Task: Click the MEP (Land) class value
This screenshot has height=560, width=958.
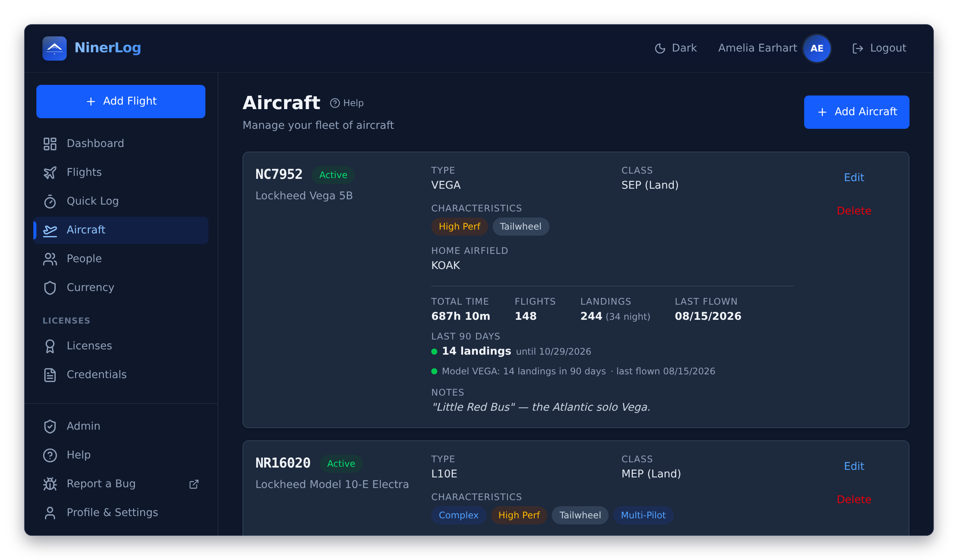Action: pos(651,474)
